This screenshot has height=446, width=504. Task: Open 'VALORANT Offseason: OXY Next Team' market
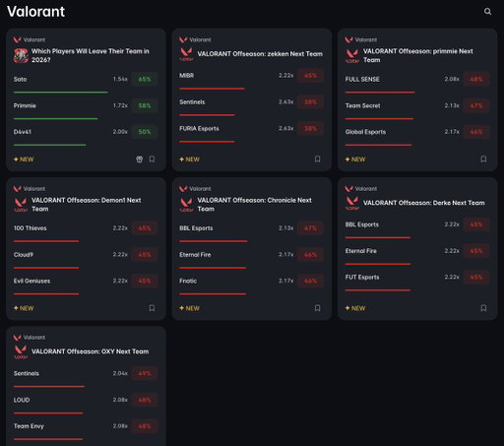[x=91, y=351]
